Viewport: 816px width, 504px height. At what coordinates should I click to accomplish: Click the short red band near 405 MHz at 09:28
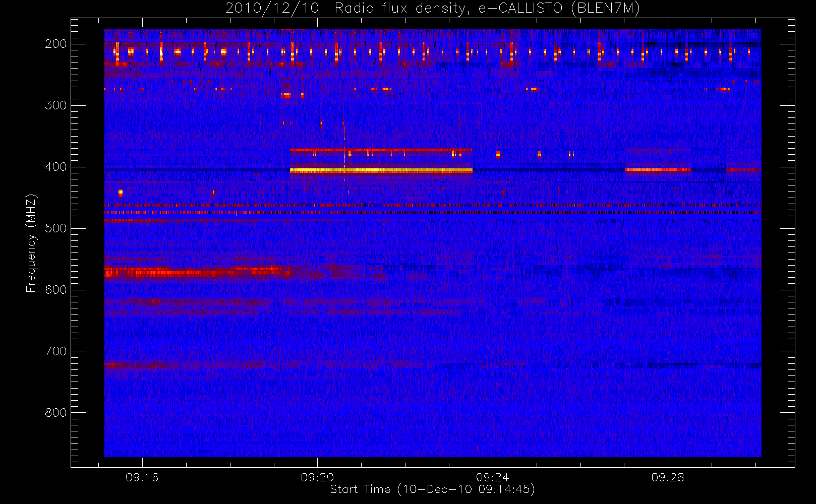(658, 170)
